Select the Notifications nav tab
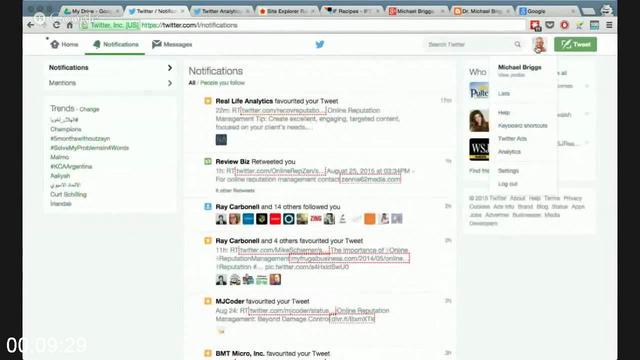Viewport: 640px width, 360px height. (116, 44)
